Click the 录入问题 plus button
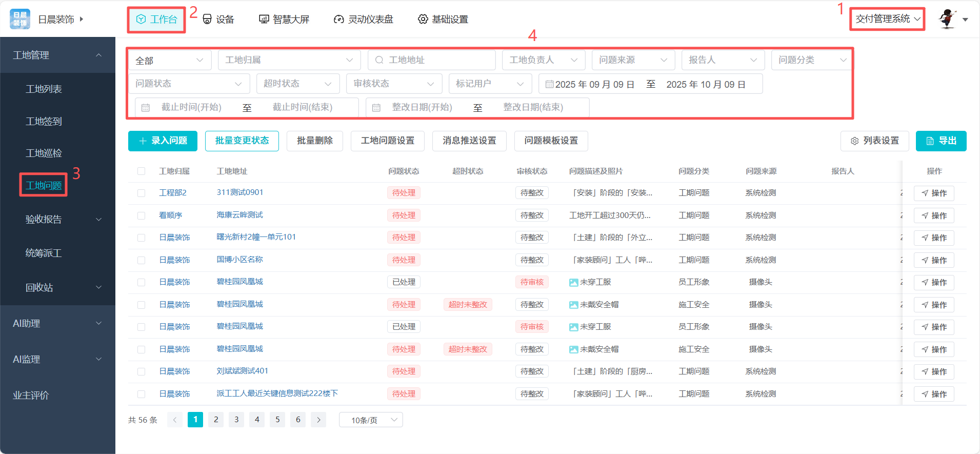Viewport: 980px width, 454px height. tap(163, 141)
